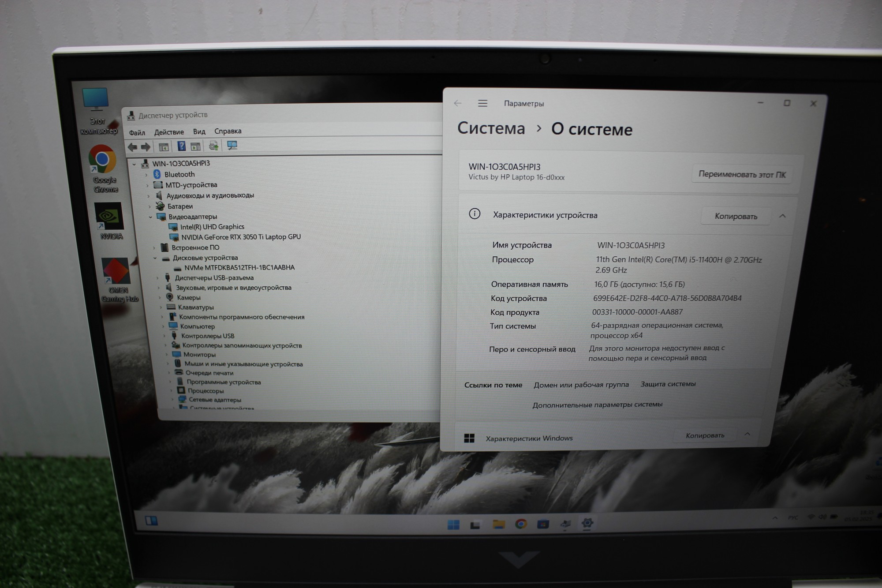
Task: Click the Back arrow in Device Manager toolbar
Action: pos(132,147)
